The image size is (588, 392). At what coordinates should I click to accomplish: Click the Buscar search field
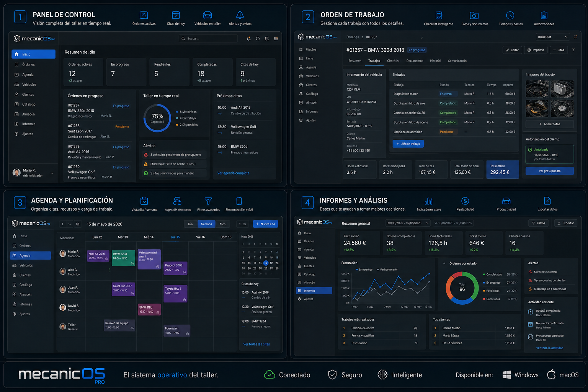click(x=208, y=39)
